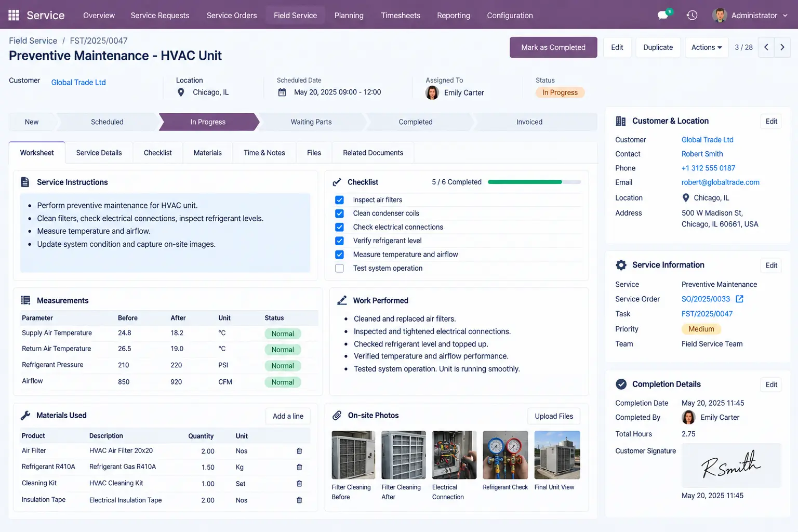Click the checklist progress bar
Screen dimensions: 798x532
[534, 182]
